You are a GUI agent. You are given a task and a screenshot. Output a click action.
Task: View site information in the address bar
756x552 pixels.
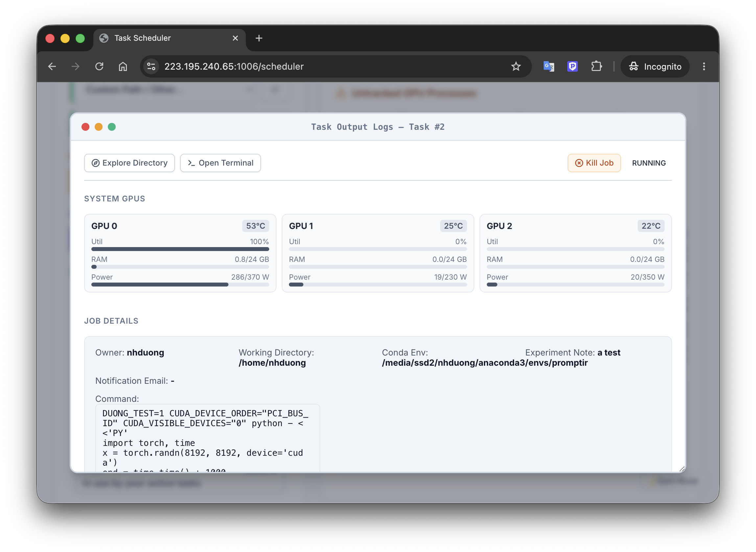click(x=152, y=66)
